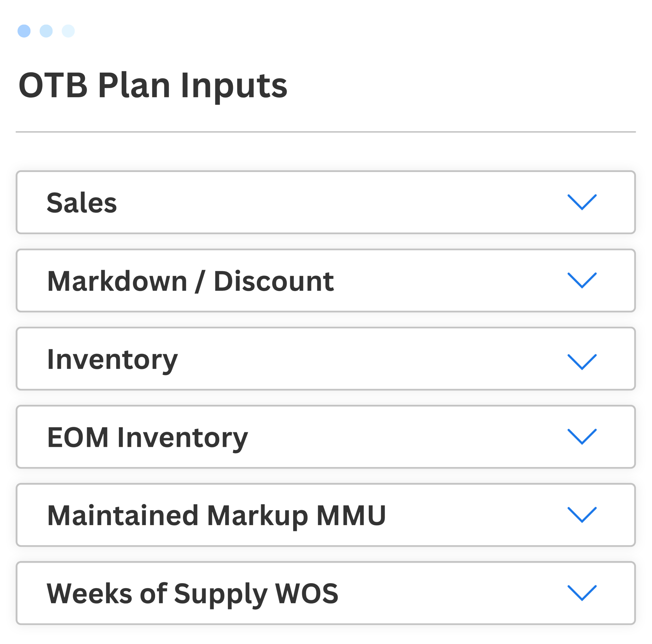652x644 pixels.
Task: Expand the Weeks of Supply WOS row
Action: pyautogui.click(x=326, y=593)
